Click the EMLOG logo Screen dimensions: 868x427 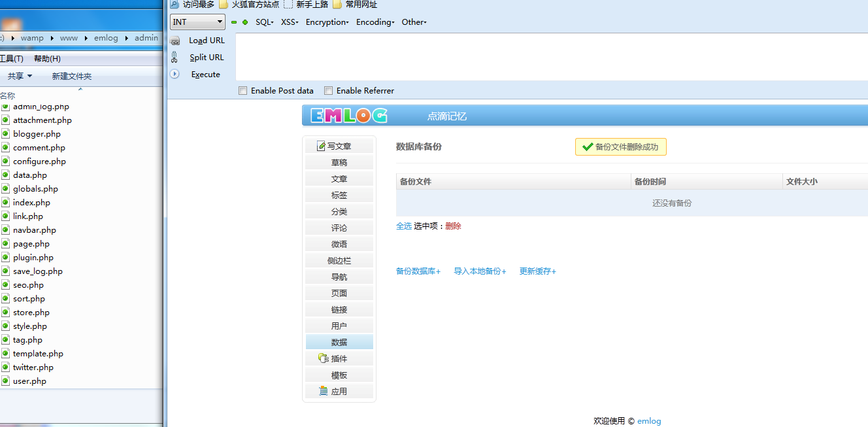348,116
